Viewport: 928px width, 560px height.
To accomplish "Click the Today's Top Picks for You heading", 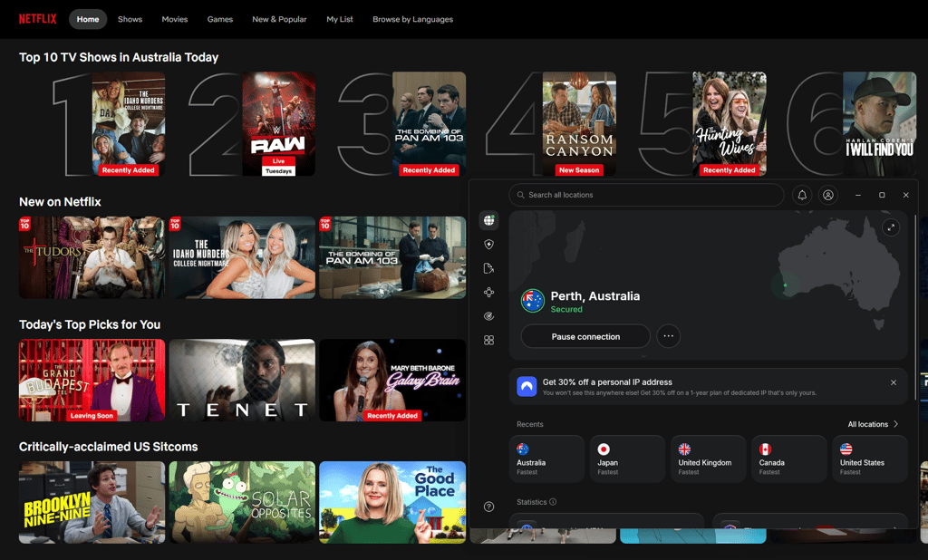I will [90, 324].
